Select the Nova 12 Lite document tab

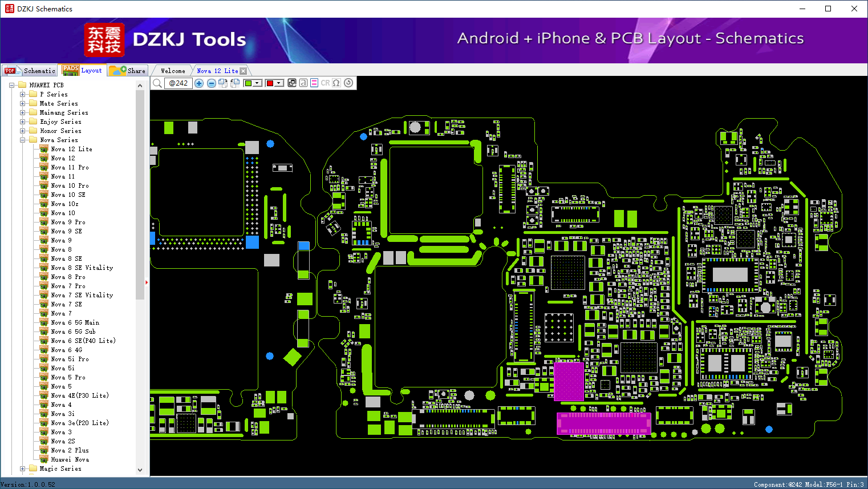pyautogui.click(x=217, y=71)
